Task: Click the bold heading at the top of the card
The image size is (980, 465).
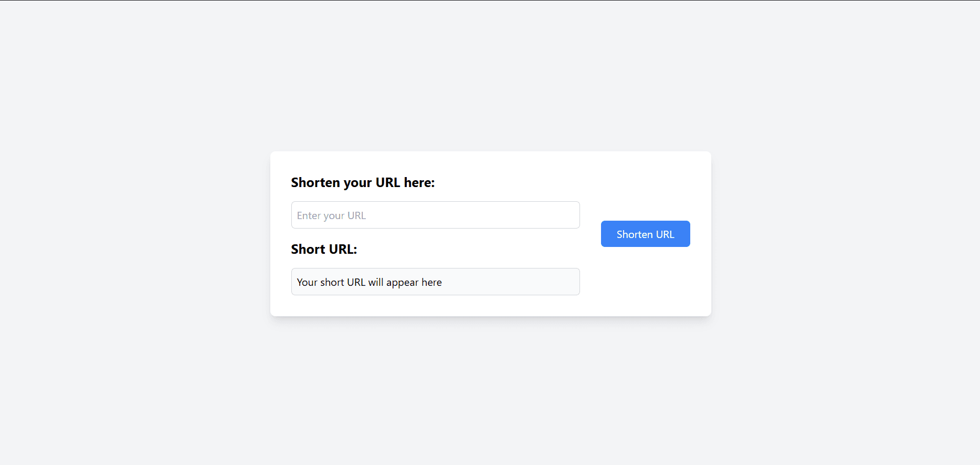Action: tap(363, 182)
